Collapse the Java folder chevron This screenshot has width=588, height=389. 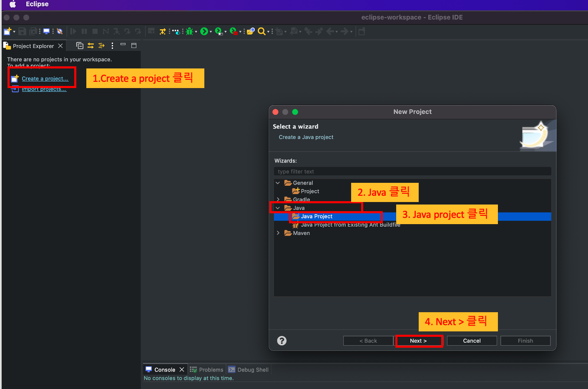click(278, 208)
